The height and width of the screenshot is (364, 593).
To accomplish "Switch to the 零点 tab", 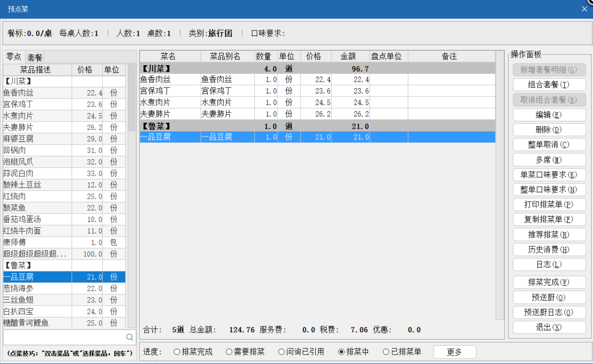I will 13,57.
